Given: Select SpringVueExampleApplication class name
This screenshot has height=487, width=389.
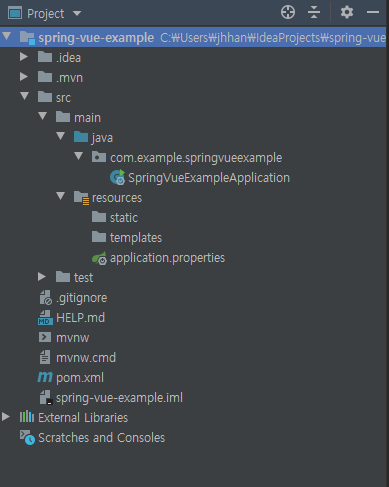Looking at the screenshot, I should (209, 178).
